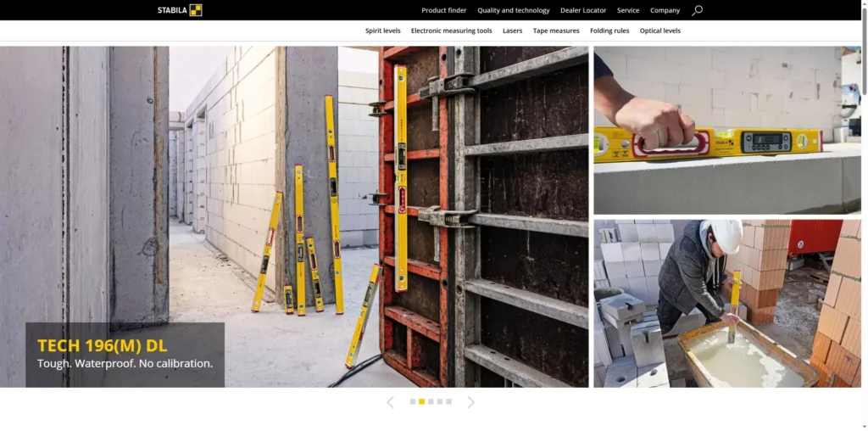Open the electronic level on wall image

(x=726, y=130)
